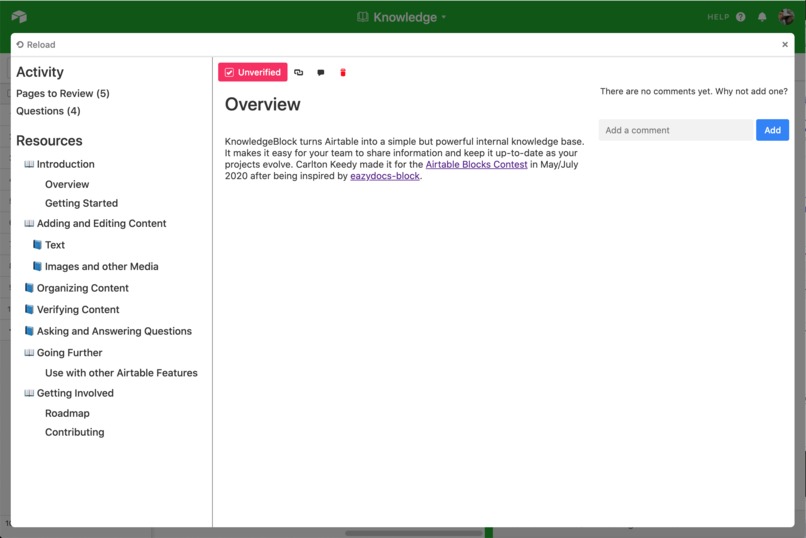
Task: Collapse the Introduction section
Action: click(60, 164)
